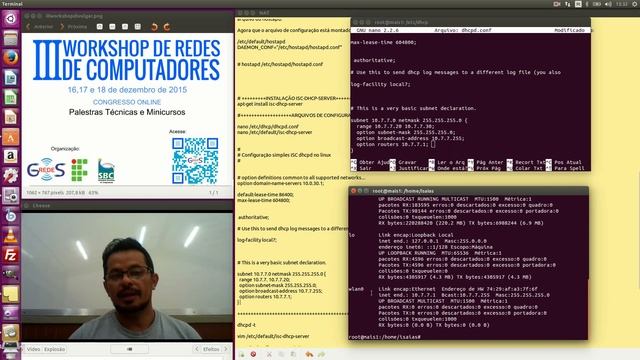The image size is (640, 360).
Task: Click new note icon in notes toolbar
Action: click(x=242, y=354)
